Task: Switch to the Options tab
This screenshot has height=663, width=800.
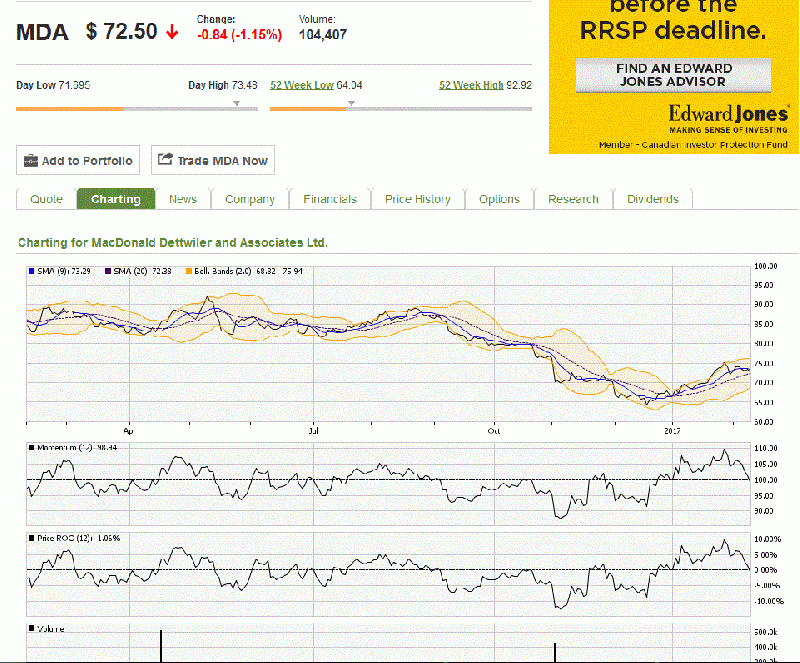Action: coord(499,199)
